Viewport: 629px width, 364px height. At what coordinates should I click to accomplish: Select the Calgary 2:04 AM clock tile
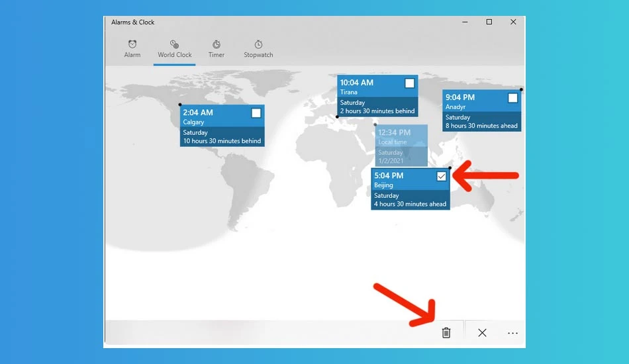tap(222, 126)
